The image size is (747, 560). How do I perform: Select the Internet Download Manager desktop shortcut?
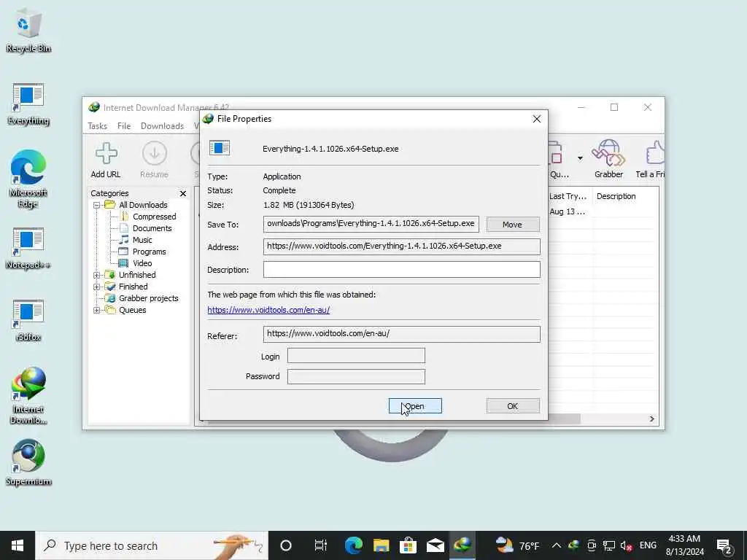[28, 395]
